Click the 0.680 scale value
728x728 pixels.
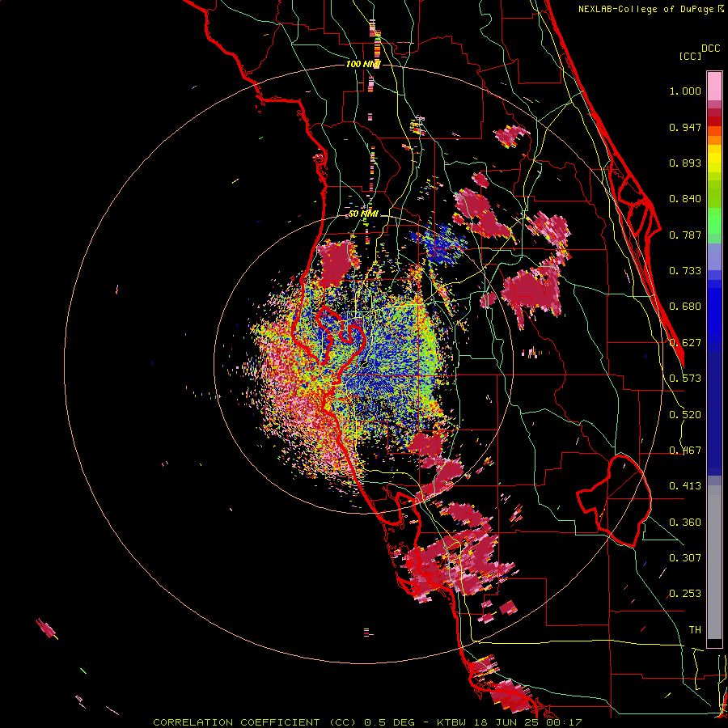pyautogui.click(x=685, y=307)
